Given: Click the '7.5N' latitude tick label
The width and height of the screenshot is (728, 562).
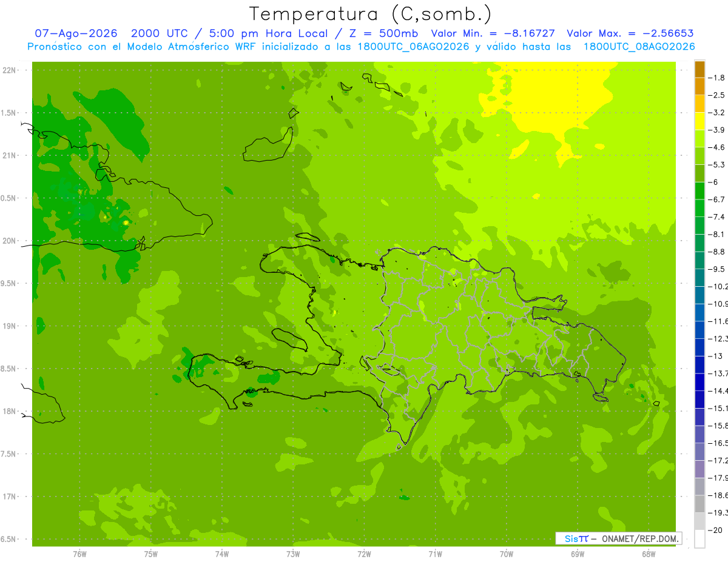Looking at the screenshot, I should pos(8,454).
